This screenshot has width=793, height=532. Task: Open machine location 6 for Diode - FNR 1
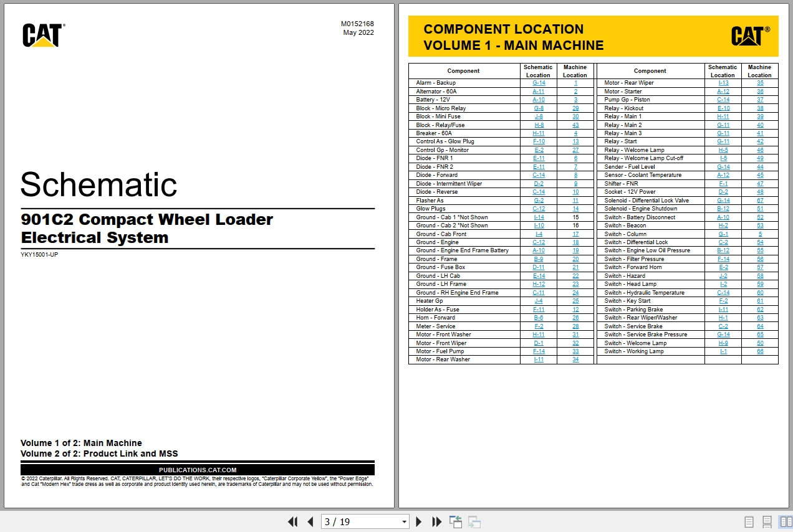pyautogui.click(x=575, y=158)
